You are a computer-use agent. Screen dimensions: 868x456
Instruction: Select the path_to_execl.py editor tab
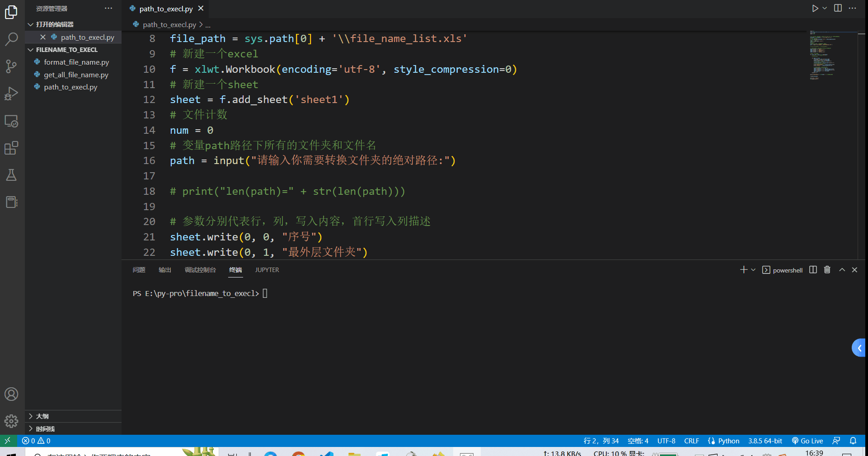(x=166, y=9)
